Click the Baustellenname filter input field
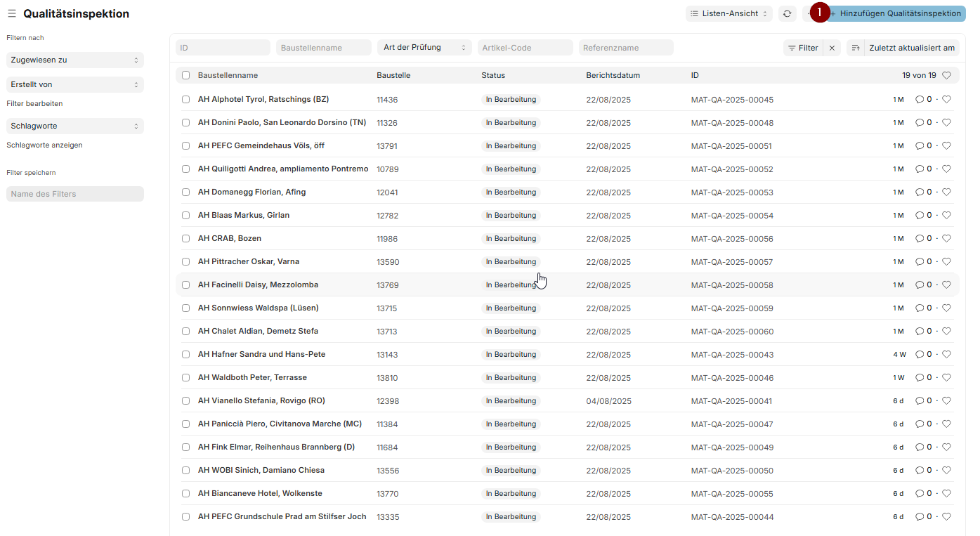980x536 pixels. click(323, 48)
